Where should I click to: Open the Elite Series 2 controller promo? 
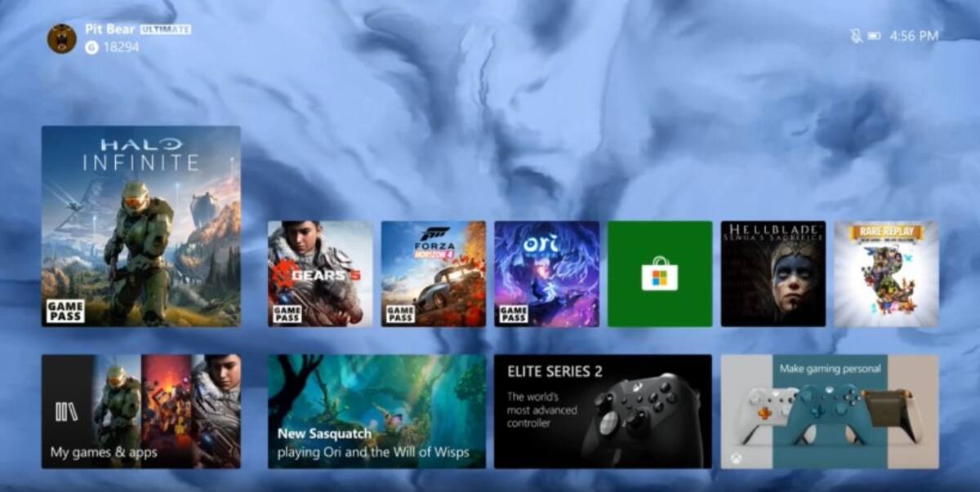tap(603, 411)
